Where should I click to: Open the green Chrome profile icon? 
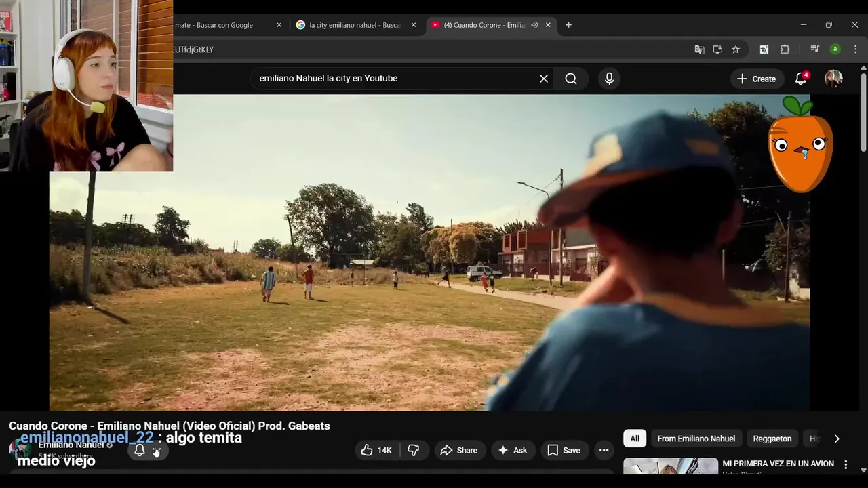(835, 49)
